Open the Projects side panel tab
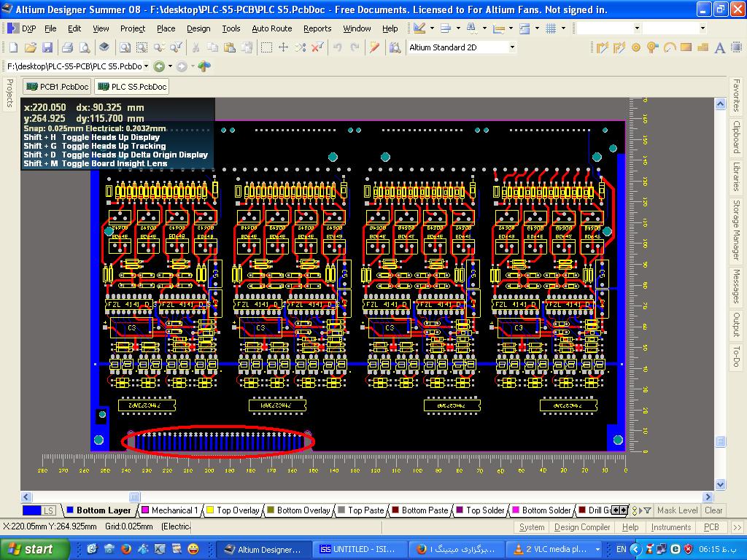This screenshot has height=560, width=747. tap(9, 93)
